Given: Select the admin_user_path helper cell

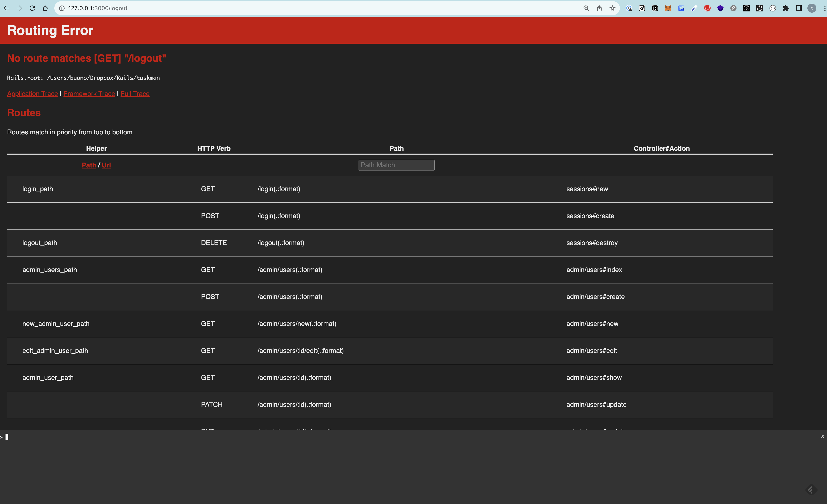Looking at the screenshot, I should (48, 378).
